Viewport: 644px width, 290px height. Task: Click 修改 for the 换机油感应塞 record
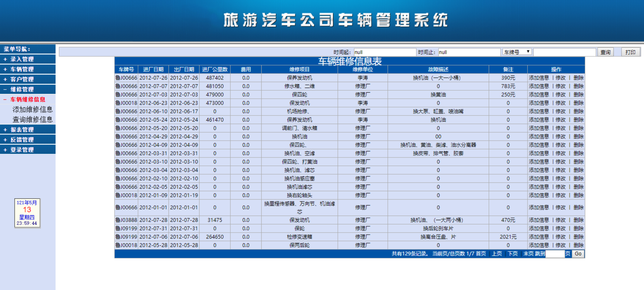coord(560,179)
